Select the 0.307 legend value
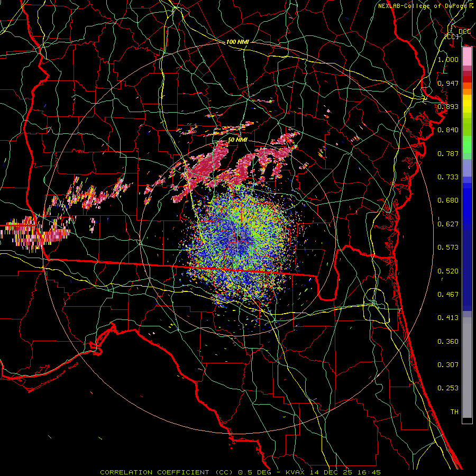The height and width of the screenshot is (476, 476). click(448, 365)
